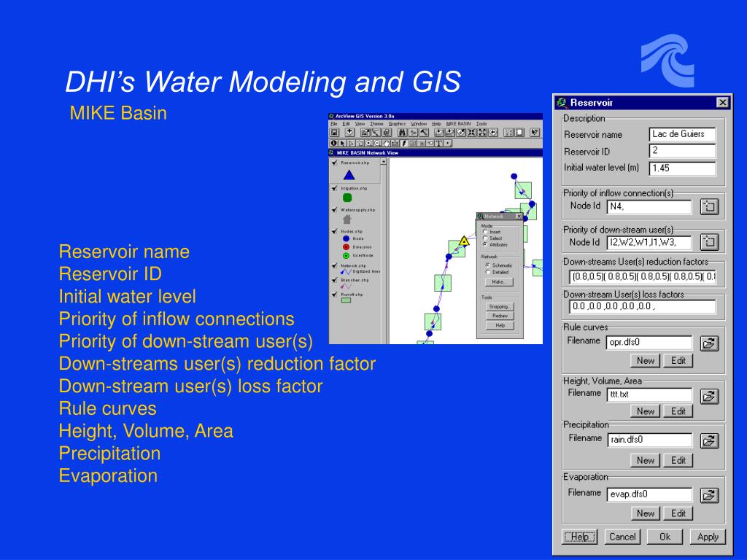
Task: Browse for Height, Volume, Area file ttt.txt
Action: [x=709, y=396]
